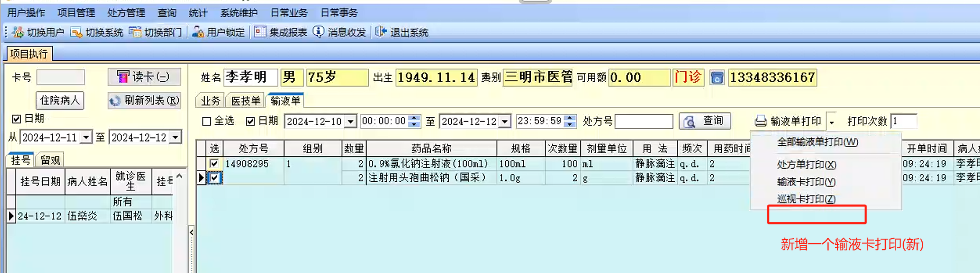Click the row indicator arrow of 注射用头孢曲松钠
This screenshot has width=980, height=273.
click(x=201, y=178)
